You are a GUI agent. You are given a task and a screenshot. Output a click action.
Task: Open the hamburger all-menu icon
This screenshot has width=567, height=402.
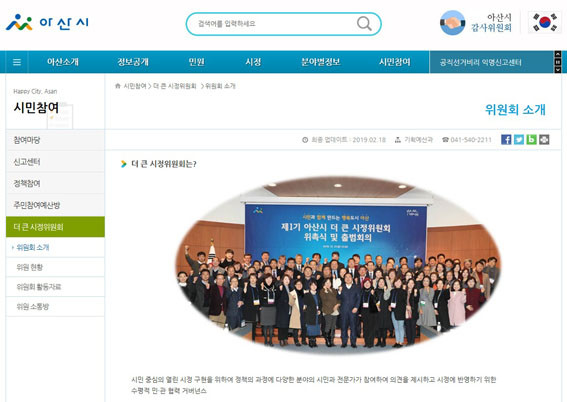coord(17,62)
